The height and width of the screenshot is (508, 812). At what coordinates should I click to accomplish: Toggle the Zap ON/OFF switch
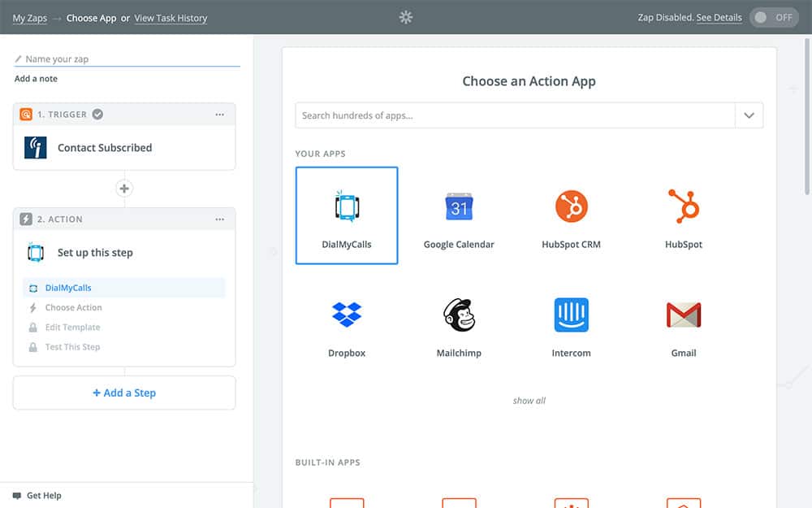click(774, 18)
